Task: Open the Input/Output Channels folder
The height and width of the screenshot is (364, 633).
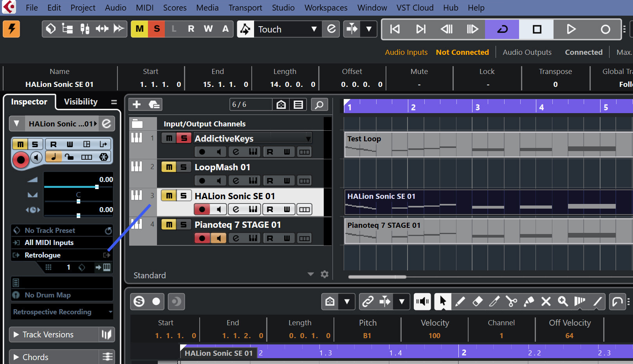Action: [137, 124]
